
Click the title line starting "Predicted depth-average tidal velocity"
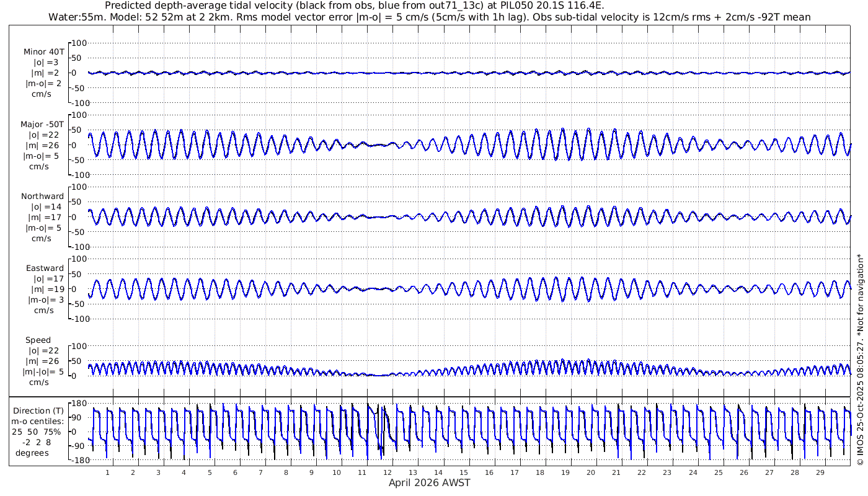pyautogui.click(x=355, y=6)
